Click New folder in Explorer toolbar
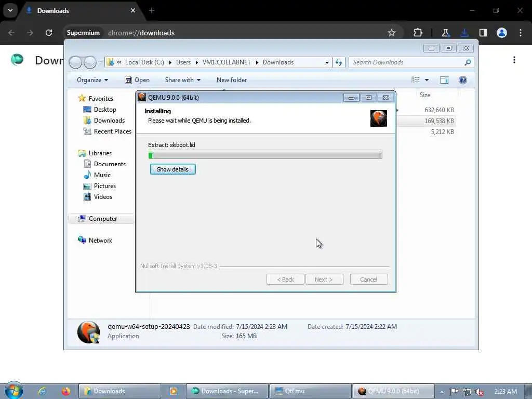 click(x=232, y=80)
